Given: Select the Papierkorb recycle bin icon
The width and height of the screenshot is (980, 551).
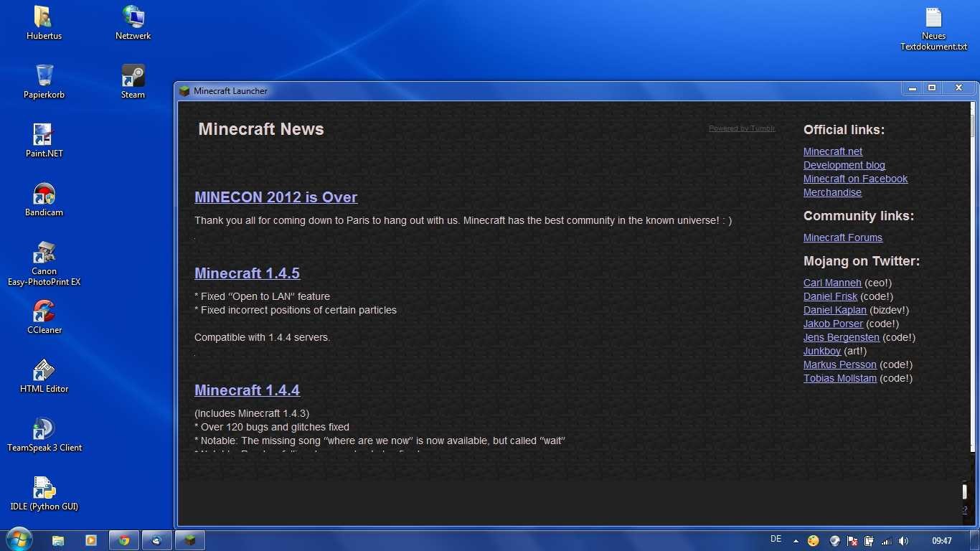Looking at the screenshot, I should pyautogui.click(x=44, y=81).
